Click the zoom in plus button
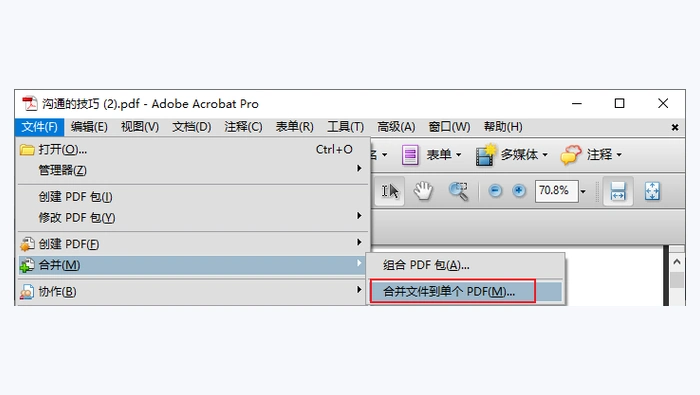This screenshot has height=395, width=700. (519, 191)
